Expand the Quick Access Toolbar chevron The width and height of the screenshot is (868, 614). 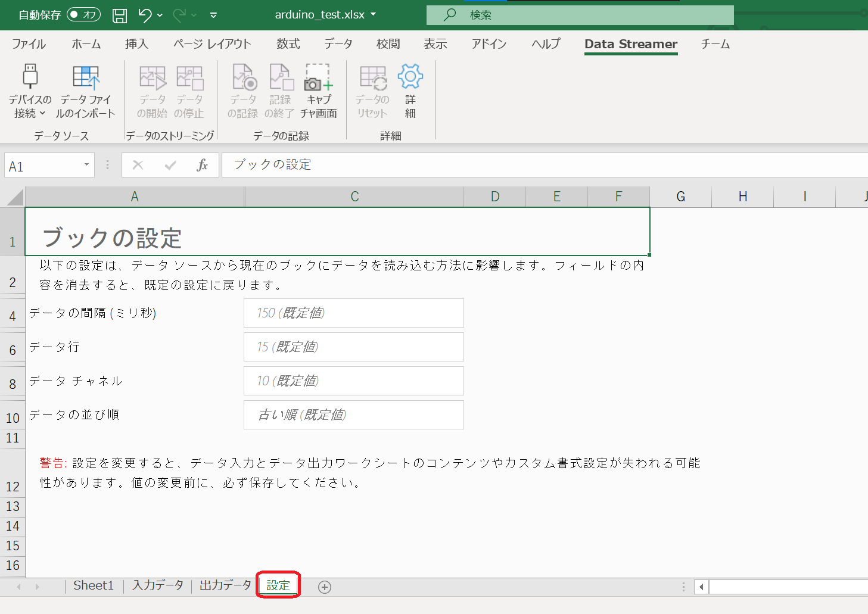(x=213, y=16)
